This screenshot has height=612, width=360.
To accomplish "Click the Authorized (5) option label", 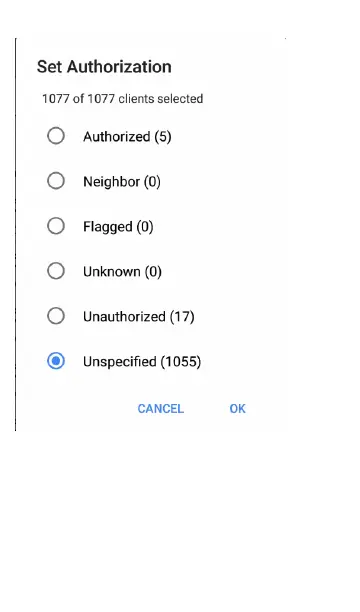I will 127,137.
